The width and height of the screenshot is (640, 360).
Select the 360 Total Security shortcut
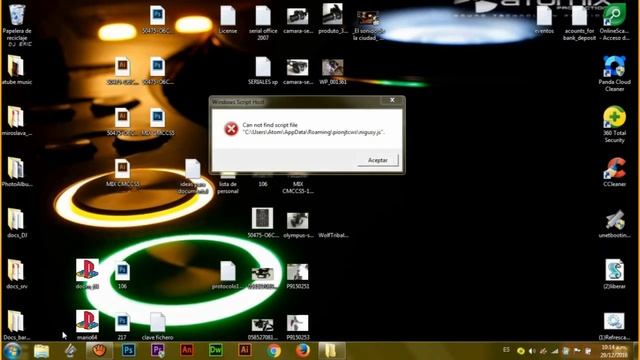pos(614,117)
